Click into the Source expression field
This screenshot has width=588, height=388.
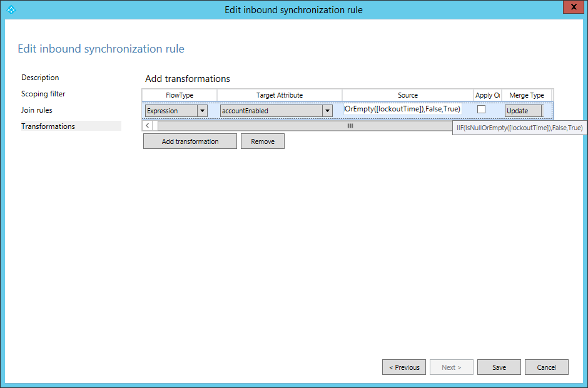point(402,110)
